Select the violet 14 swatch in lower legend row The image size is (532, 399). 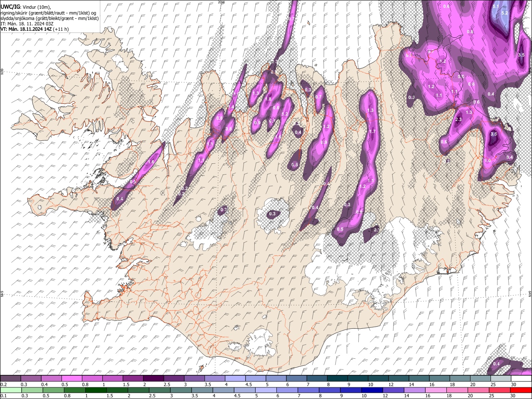[414, 390]
